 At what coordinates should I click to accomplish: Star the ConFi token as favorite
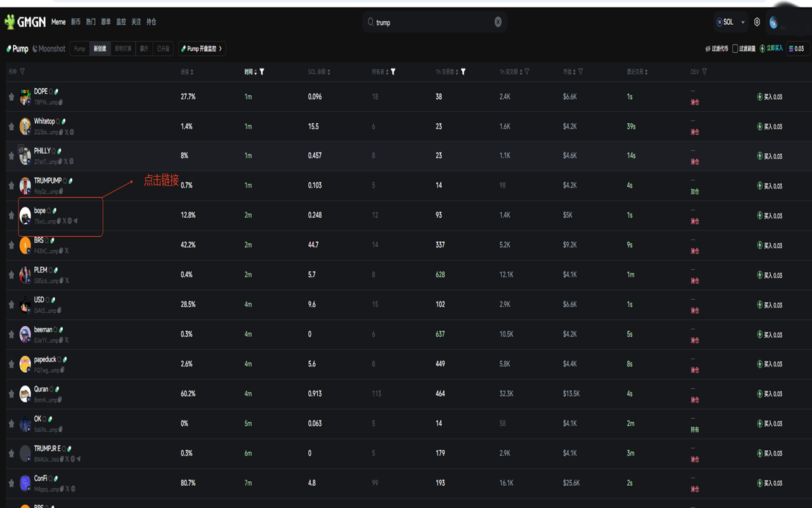pyautogui.click(x=11, y=483)
